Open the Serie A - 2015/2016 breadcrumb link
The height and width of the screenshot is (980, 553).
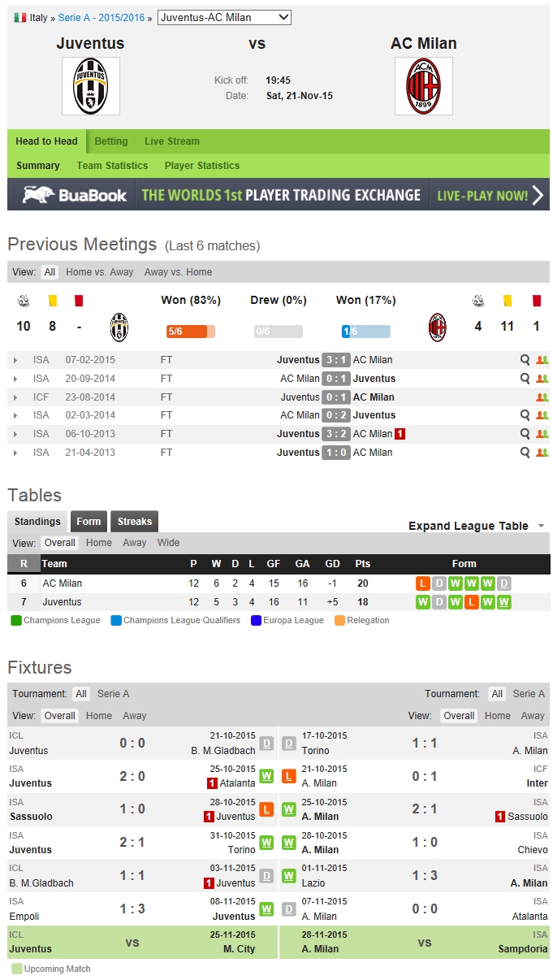click(103, 18)
